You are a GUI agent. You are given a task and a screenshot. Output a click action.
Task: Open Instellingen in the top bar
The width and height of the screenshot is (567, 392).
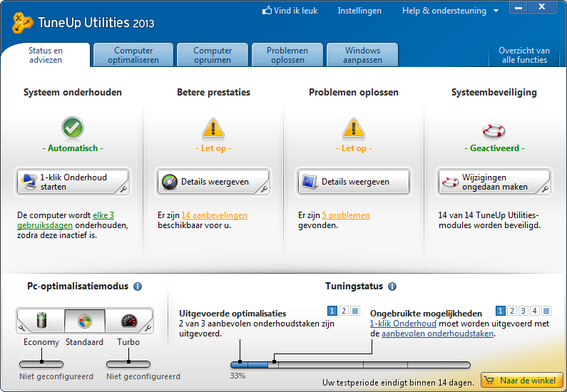coord(359,11)
